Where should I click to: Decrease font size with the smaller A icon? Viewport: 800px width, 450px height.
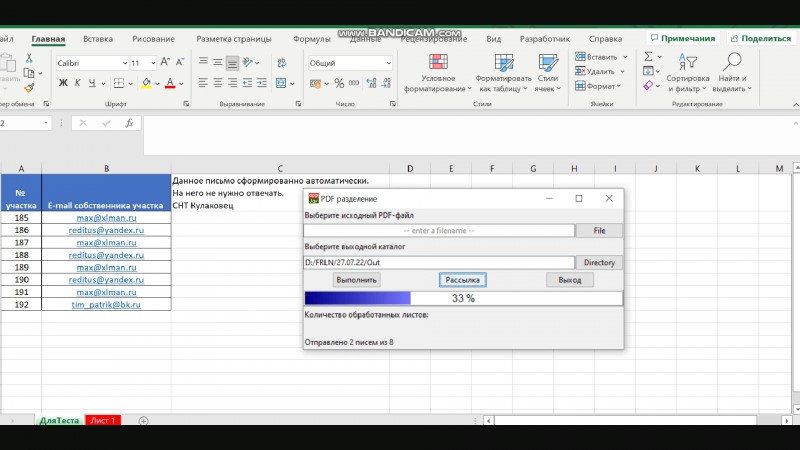coord(180,62)
